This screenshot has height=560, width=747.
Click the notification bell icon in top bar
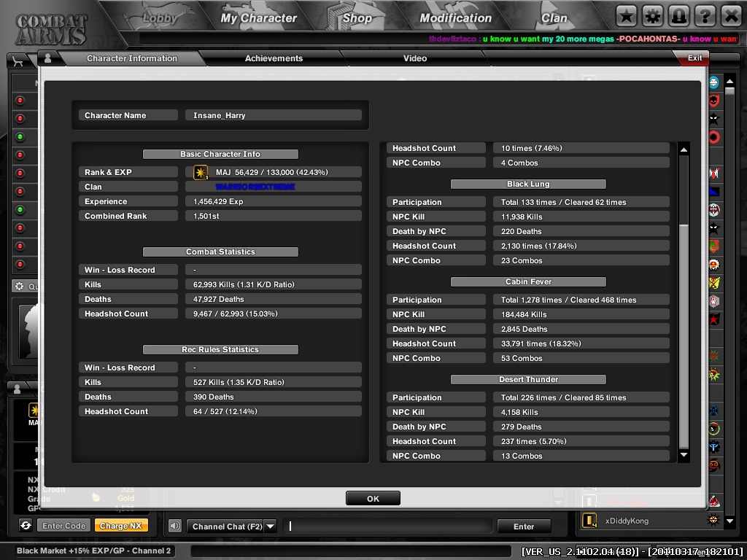click(679, 17)
